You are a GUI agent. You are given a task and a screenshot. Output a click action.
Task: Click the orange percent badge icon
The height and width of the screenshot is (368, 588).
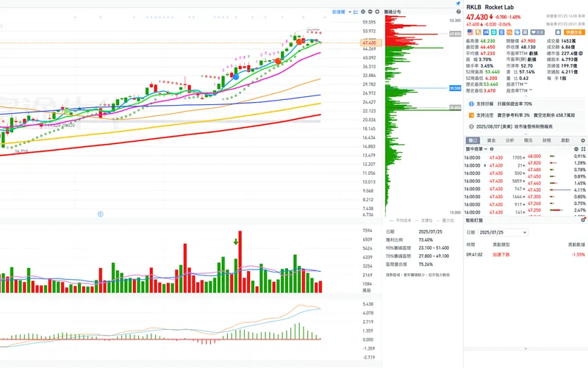509,32
